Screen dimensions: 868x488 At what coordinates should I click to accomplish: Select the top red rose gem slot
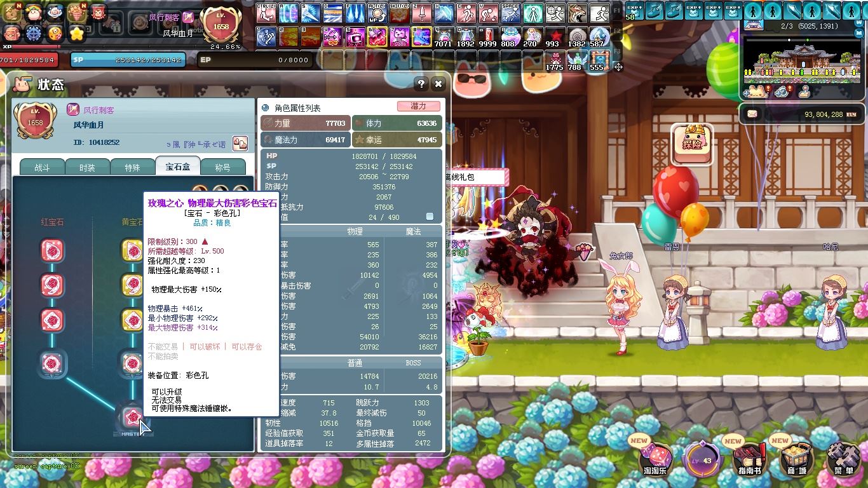point(52,250)
